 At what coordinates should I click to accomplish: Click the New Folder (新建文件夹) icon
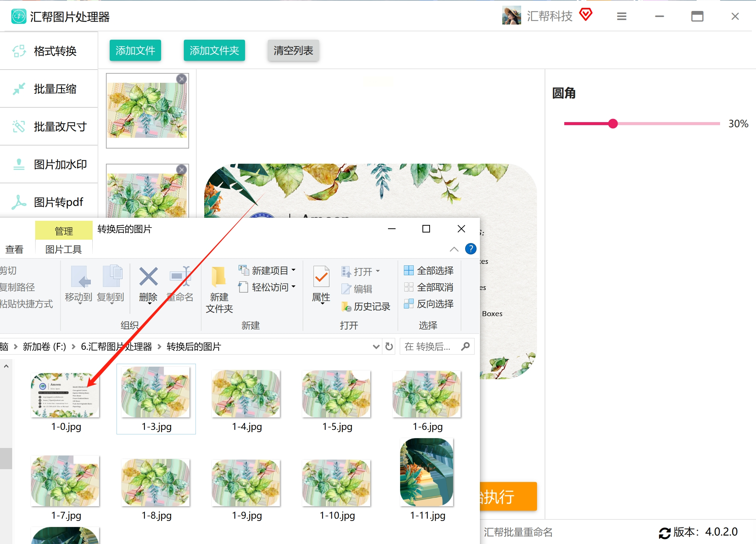pos(219,277)
